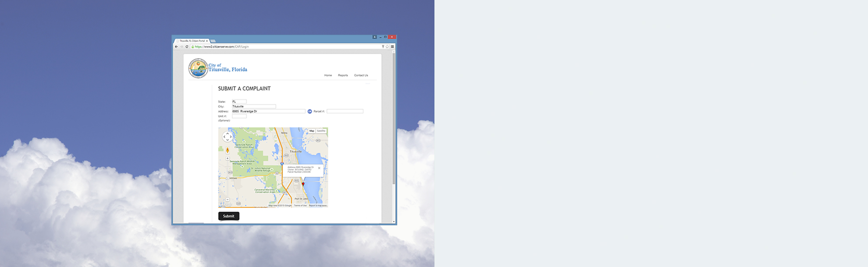The height and width of the screenshot is (267, 868).
Task: Select the Map view type button
Action: tap(312, 131)
